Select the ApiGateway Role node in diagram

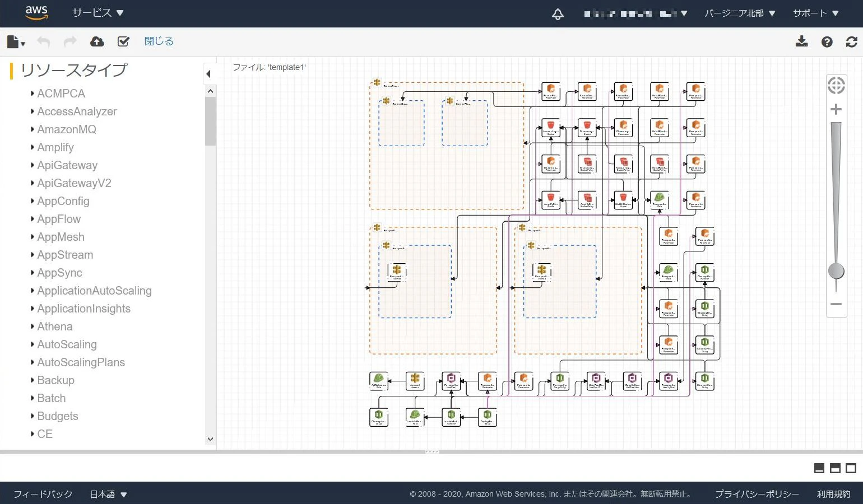tap(379, 381)
